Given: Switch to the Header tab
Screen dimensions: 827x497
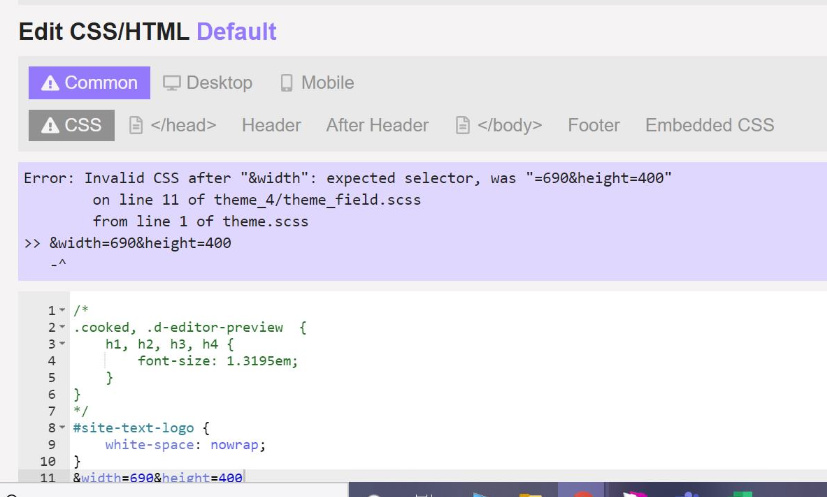Looking at the screenshot, I should point(271,126).
